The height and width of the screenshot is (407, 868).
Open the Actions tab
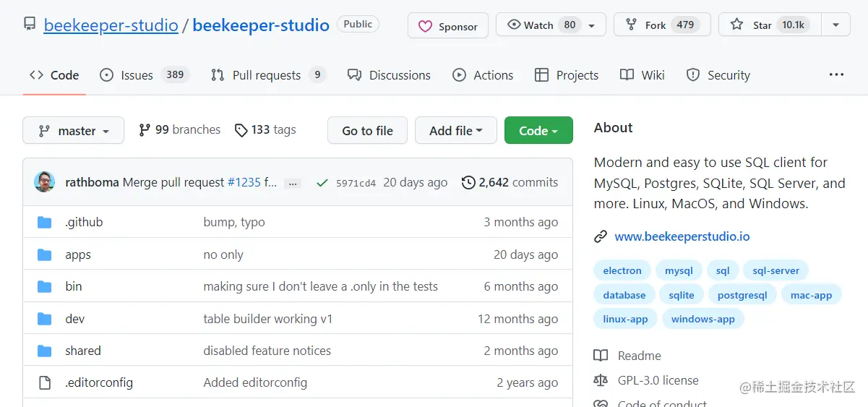click(x=483, y=75)
